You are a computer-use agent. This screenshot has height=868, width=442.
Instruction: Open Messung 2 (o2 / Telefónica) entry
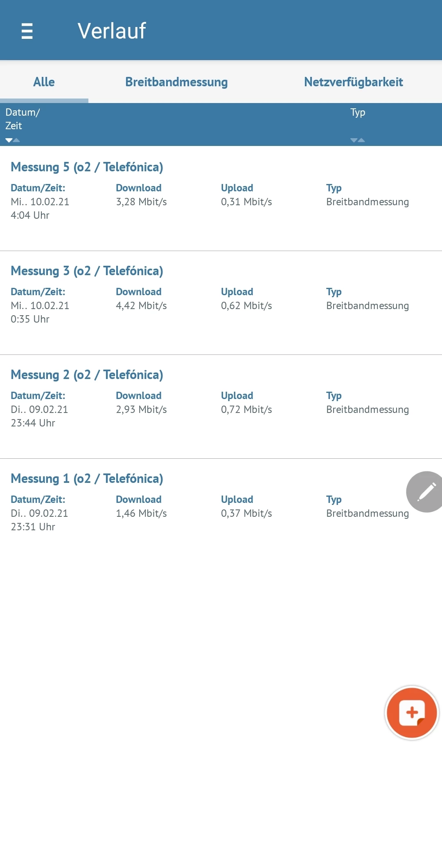[x=87, y=375]
